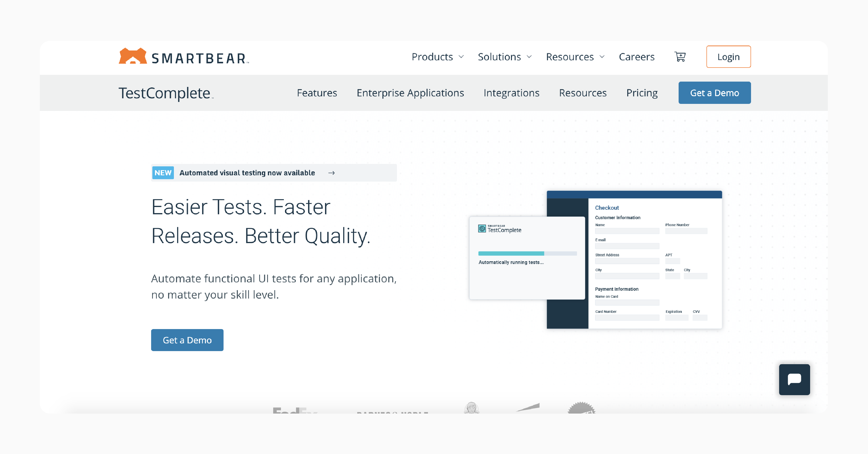The width and height of the screenshot is (868, 454).
Task: Select Resources in the TestComplete sub-navigation
Action: [583, 93]
